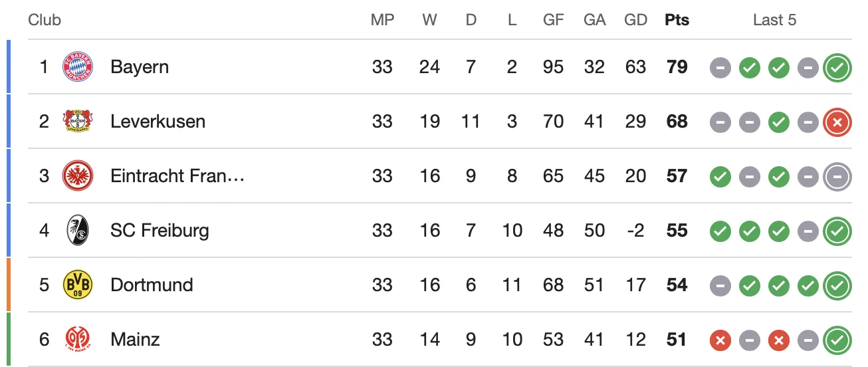The width and height of the screenshot is (868, 367).
Task: Click the Eintracht Frankfurt eagle crest
Action: (78, 176)
